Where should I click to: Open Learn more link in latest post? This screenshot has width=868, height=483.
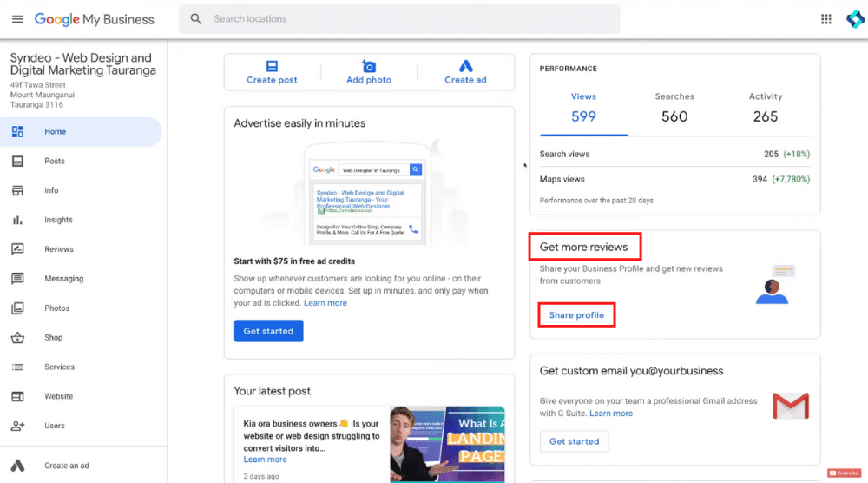[x=265, y=460]
